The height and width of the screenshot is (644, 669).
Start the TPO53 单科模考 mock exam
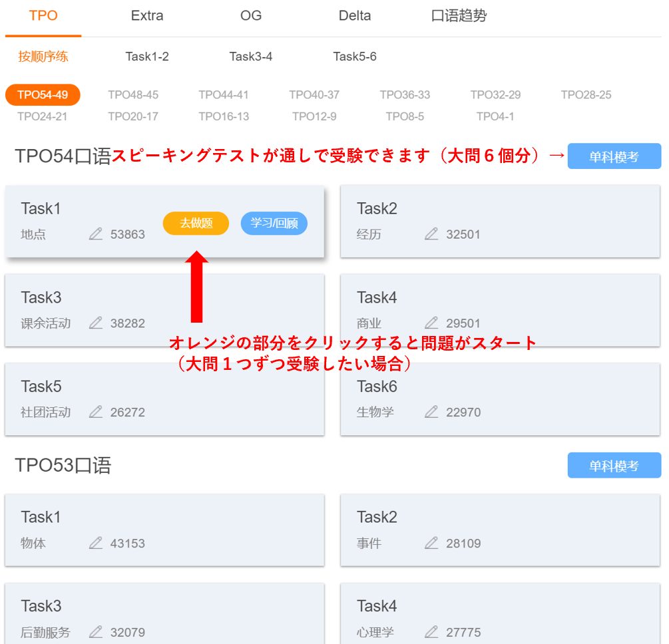pyautogui.click(x=614, y=465)
